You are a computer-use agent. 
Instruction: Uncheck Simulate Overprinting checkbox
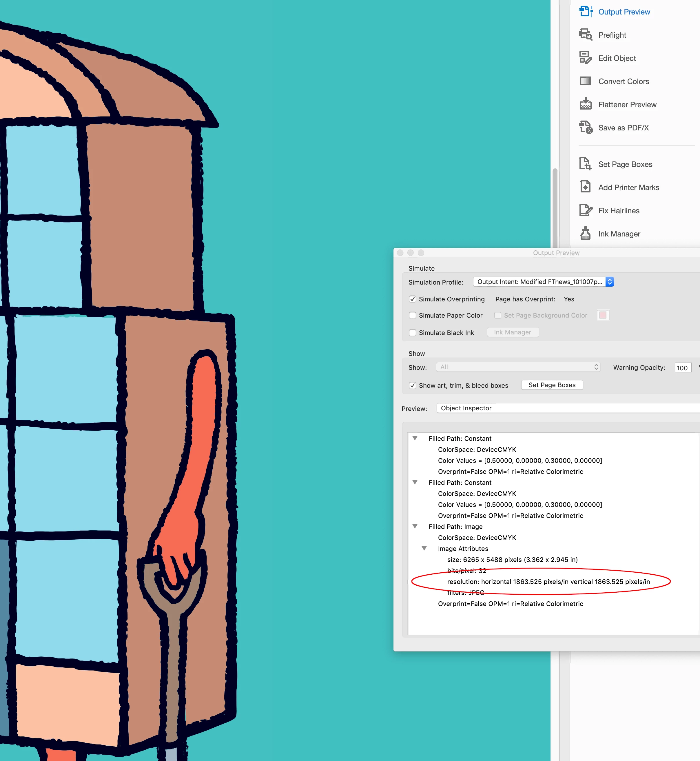pos(413,299)
